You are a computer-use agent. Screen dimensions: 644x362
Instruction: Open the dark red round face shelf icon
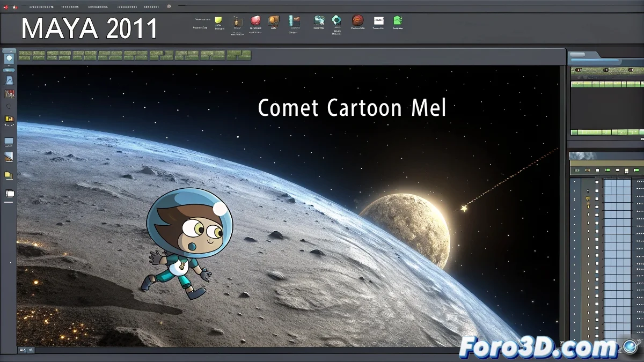[357, 20]
